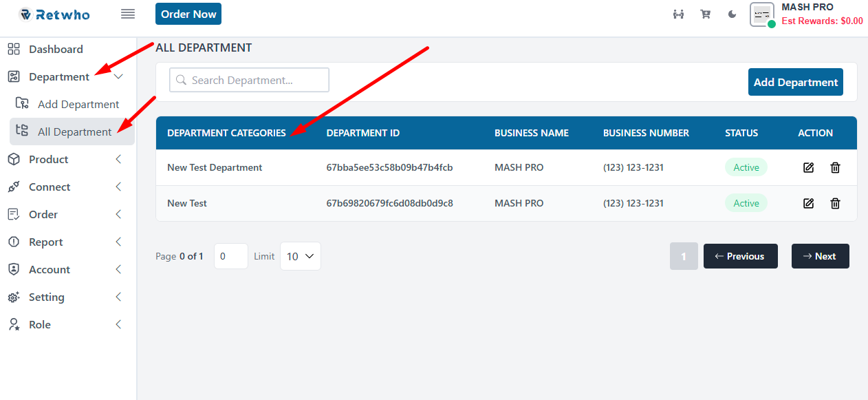
Task: Click the Product cube icon
Action: [x=14, y=159]
